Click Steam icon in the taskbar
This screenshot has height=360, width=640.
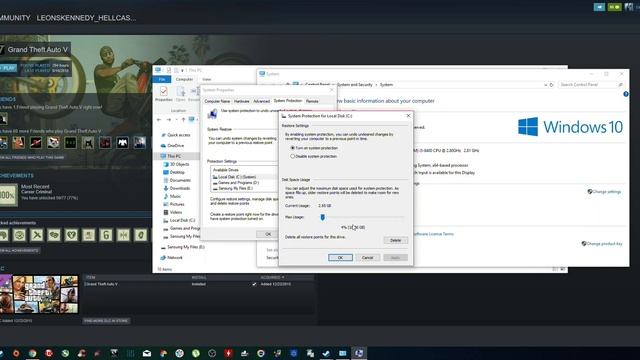326,353
